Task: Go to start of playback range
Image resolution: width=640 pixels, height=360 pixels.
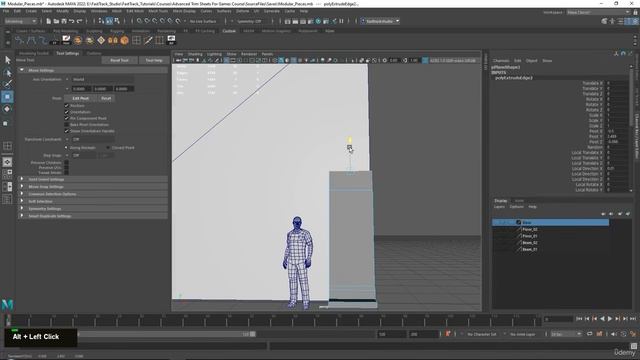Action: (579, 319)
